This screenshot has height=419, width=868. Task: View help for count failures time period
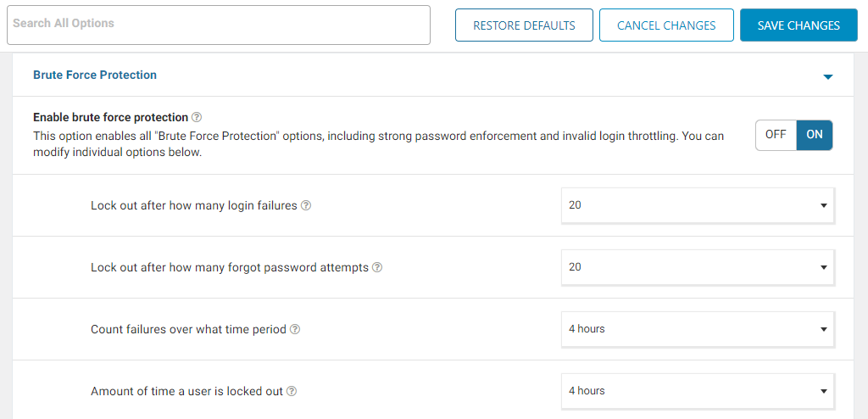(x=295, y=329)
